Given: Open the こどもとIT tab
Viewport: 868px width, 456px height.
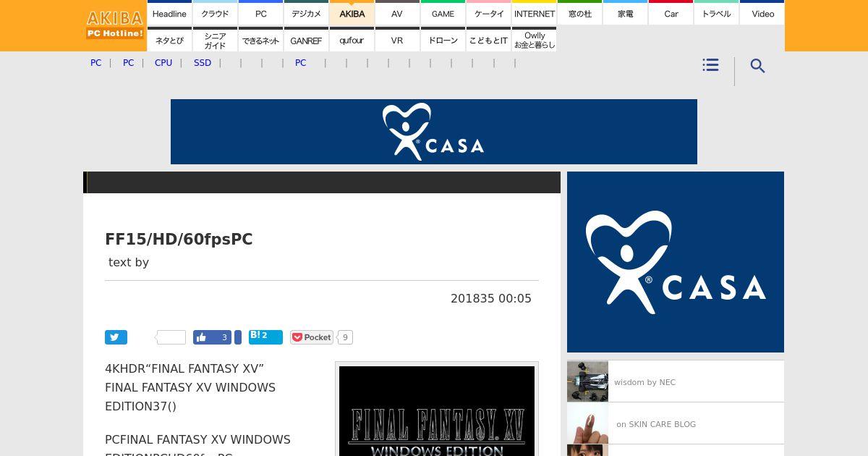Looking at the screenshot, I should coord(488,40).
